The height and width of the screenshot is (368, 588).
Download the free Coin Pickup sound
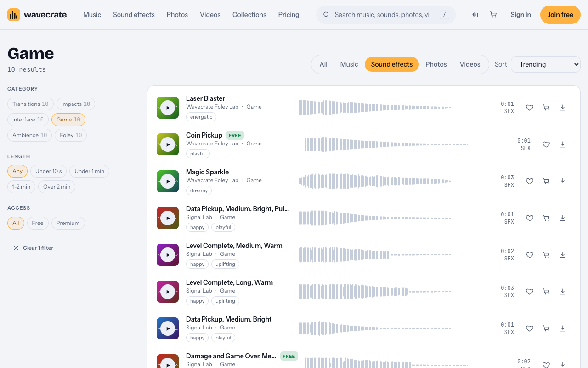[x=563, y=144]
